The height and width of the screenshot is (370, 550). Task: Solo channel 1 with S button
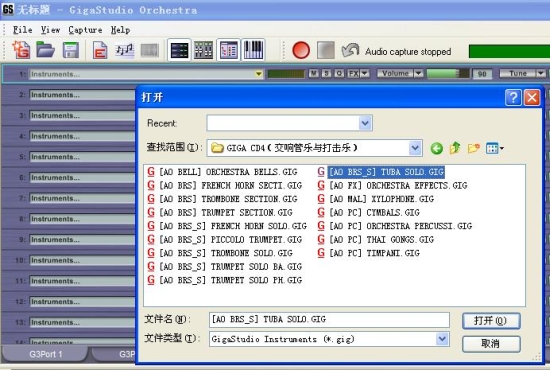(x=327, y=73)
